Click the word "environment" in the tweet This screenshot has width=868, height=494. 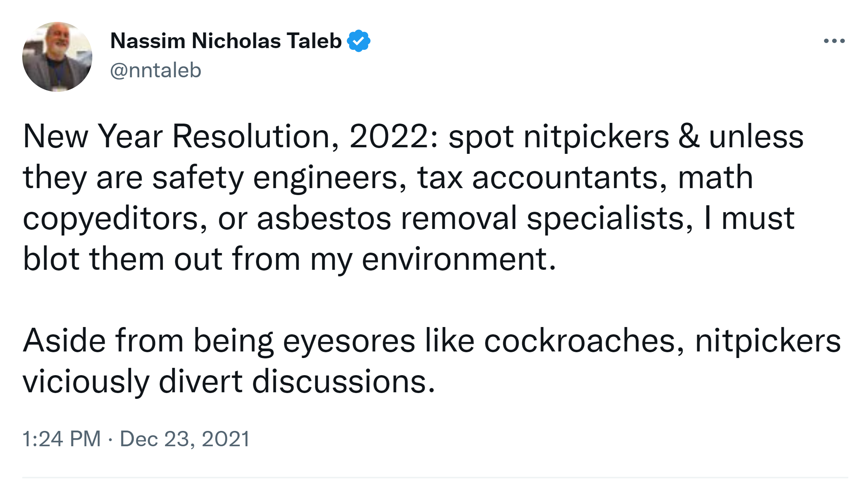coord(458,259)
